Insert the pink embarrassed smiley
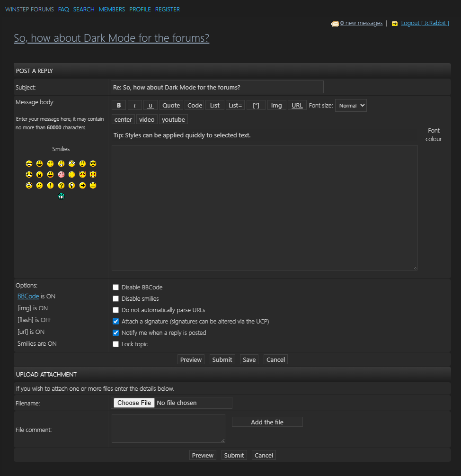 tap(61, 174)
